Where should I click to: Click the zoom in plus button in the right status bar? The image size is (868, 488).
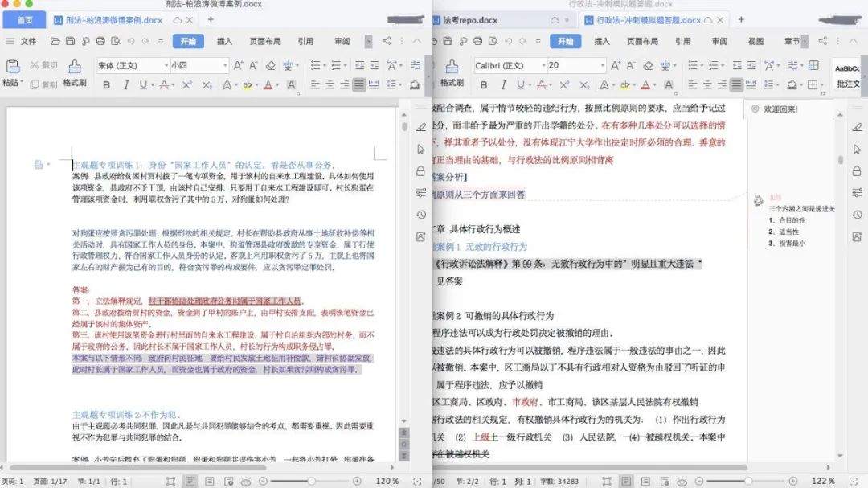click(x=793, y=482)
